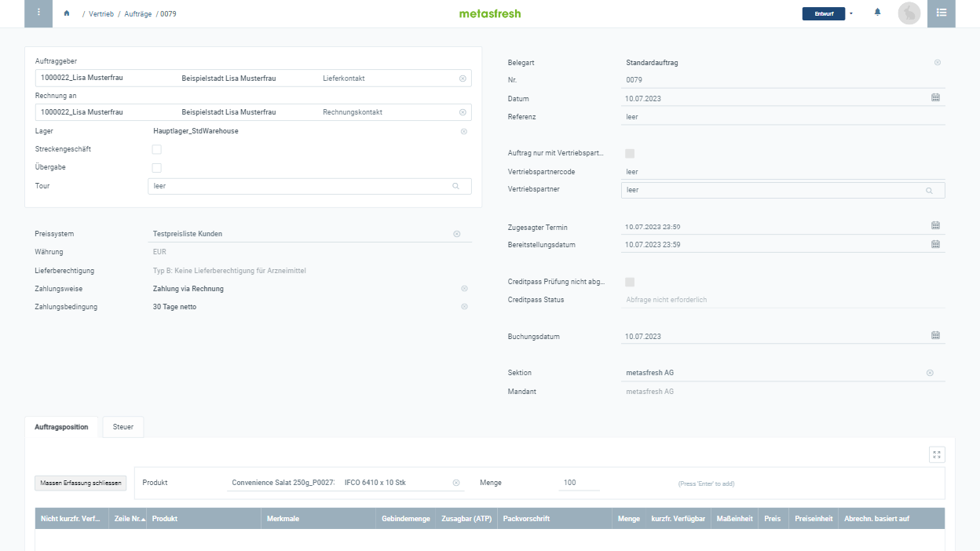Enable the Übergabe checkbox
The height and width of the screenshot is (551, 980).
coord(156,168)
